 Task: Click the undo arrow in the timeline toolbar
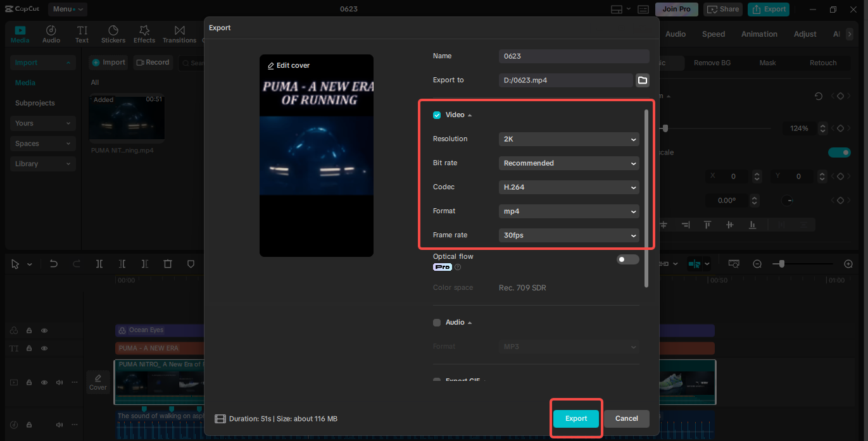[54, 264]
